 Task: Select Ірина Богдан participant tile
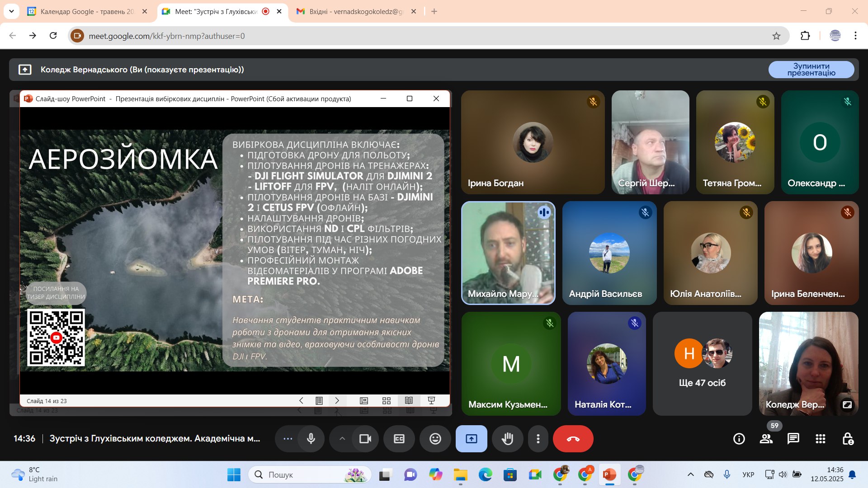[533, 142]
